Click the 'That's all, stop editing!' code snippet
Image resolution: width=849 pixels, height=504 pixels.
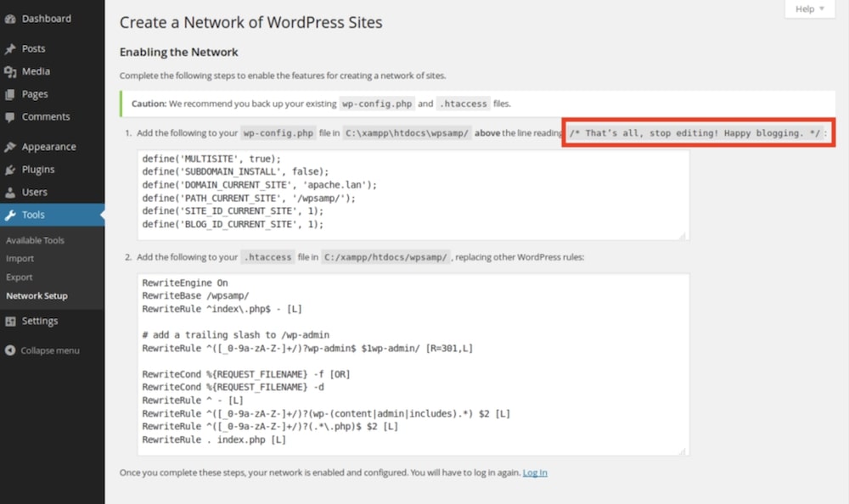[694, 132]
